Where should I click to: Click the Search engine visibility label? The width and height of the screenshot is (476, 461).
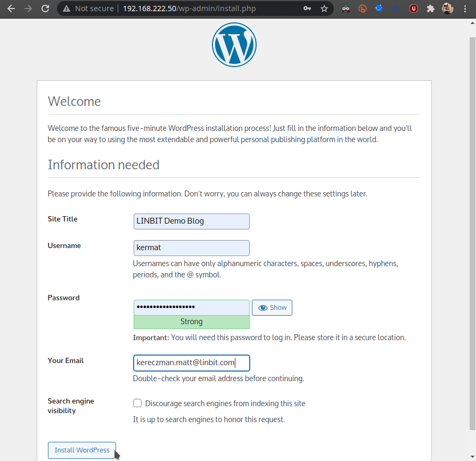71,406
